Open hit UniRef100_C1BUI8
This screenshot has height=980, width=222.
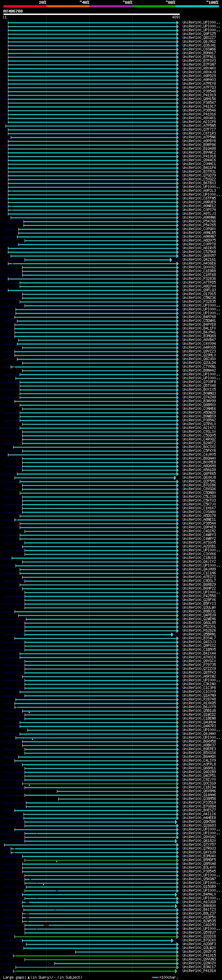tap(199, 558)
